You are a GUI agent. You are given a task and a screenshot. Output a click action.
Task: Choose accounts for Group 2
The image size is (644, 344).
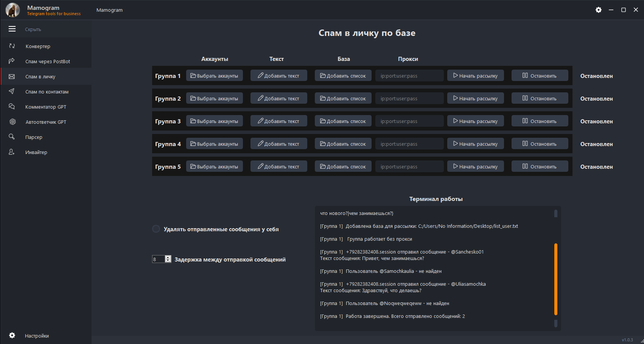click(x=214, y=98)
